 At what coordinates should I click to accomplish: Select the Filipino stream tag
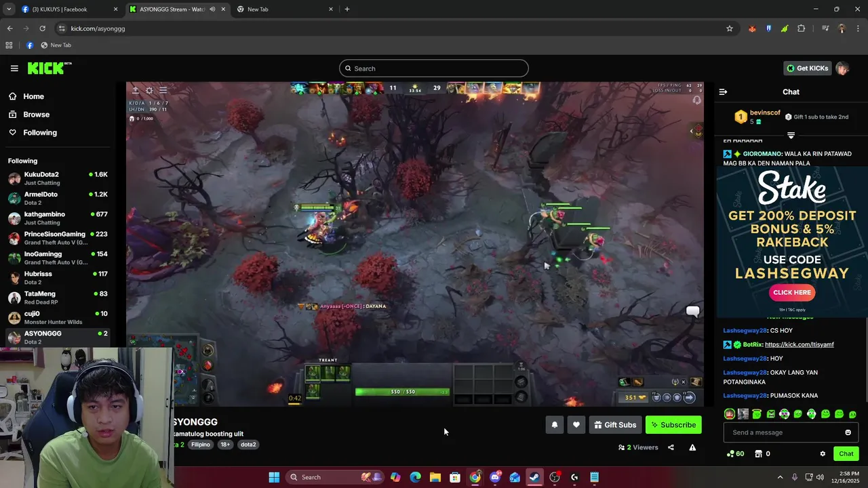pos(201,445)
